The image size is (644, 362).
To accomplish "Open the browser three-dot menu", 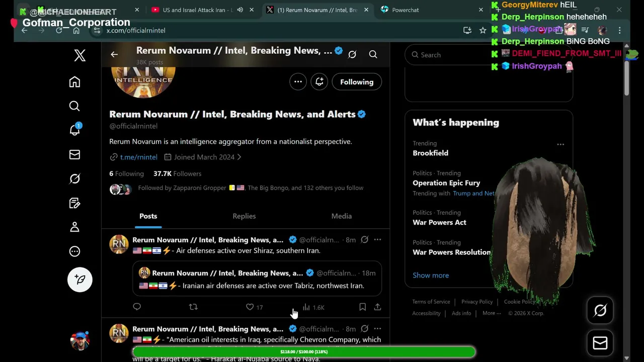I will click(619, 31).
